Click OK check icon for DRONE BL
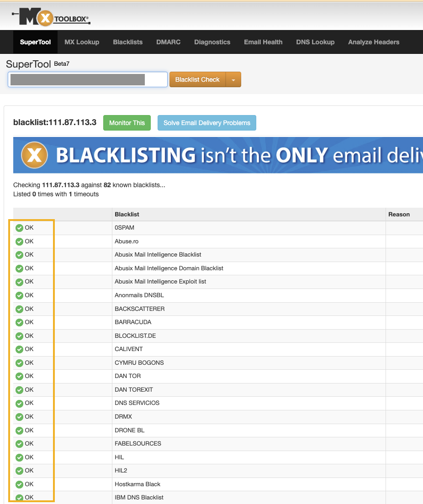The height and width of the screenshot is (504, 423). tap(19, 430)
